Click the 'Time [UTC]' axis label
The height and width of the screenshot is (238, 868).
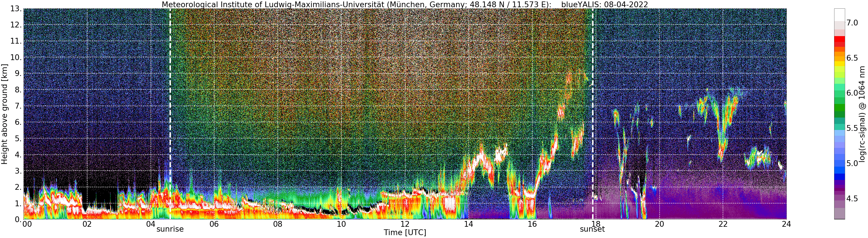[405, 232]
